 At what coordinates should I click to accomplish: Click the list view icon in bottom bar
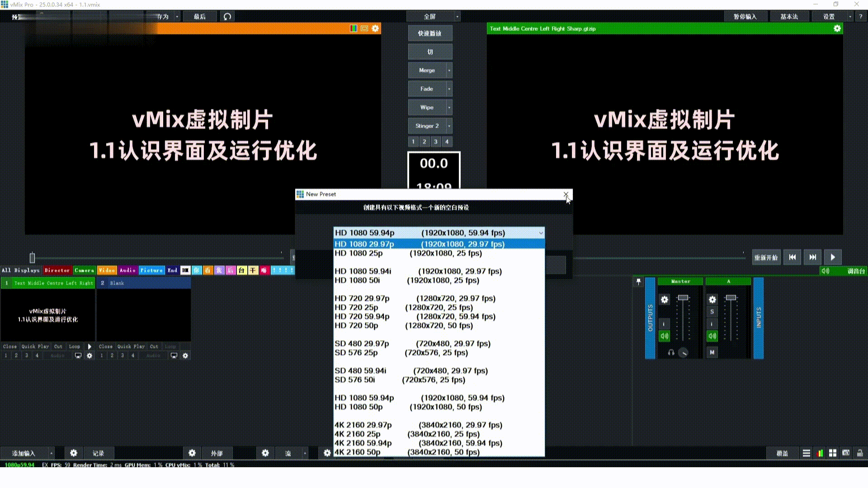pos(806,453)
